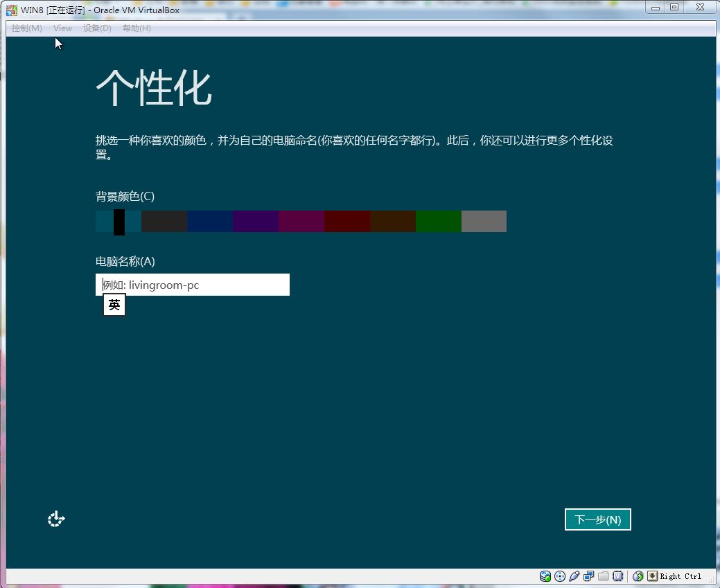Open the 控制(M) menu

[27, 28]
